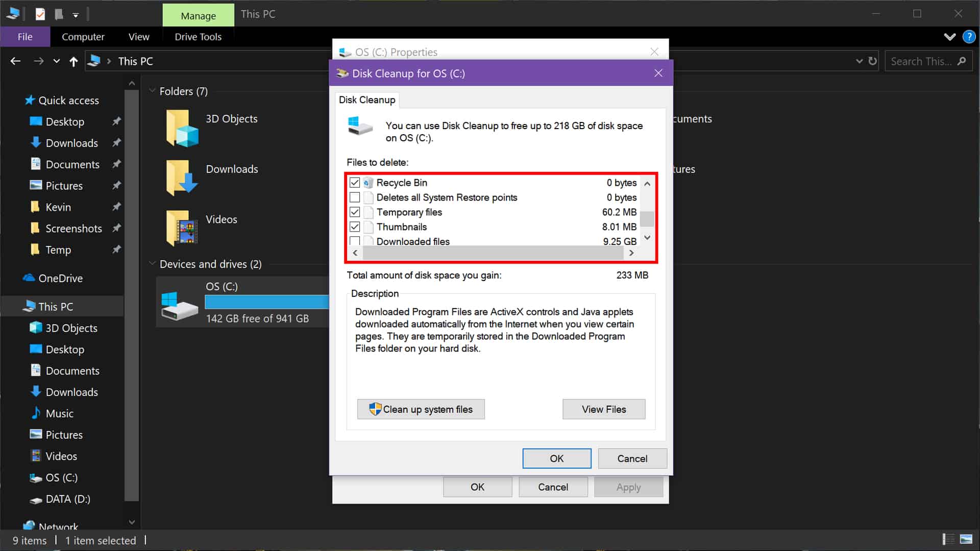The image size is (980, 551).
Task: Click the blue help question mark icon
Action: (968, 37)
